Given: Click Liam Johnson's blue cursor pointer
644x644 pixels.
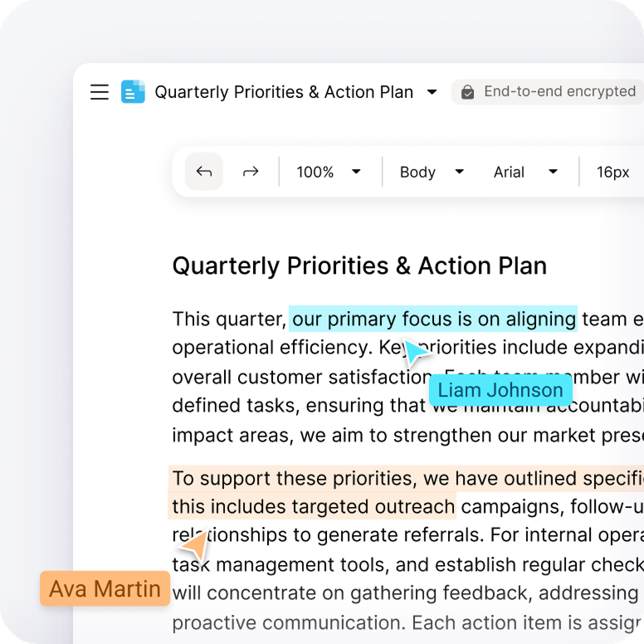Looking at the screenshot, I should point(414,354).
